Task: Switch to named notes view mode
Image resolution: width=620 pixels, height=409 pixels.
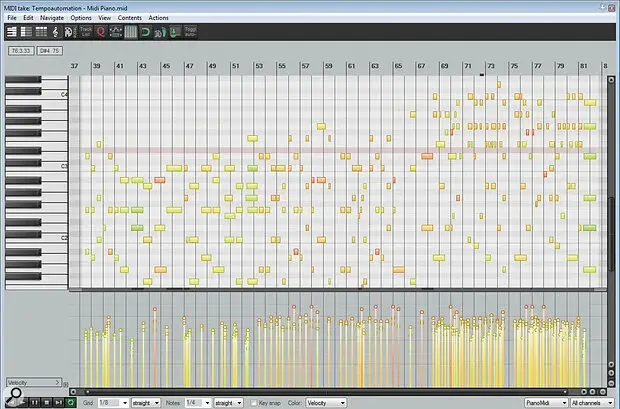Action: point(26,32)
